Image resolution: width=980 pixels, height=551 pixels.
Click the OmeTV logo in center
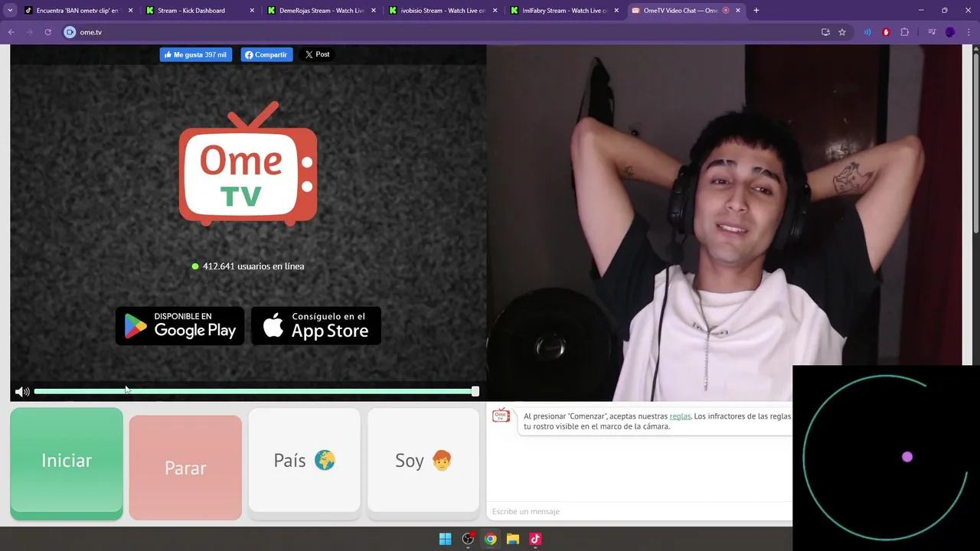tap(248, 165)
